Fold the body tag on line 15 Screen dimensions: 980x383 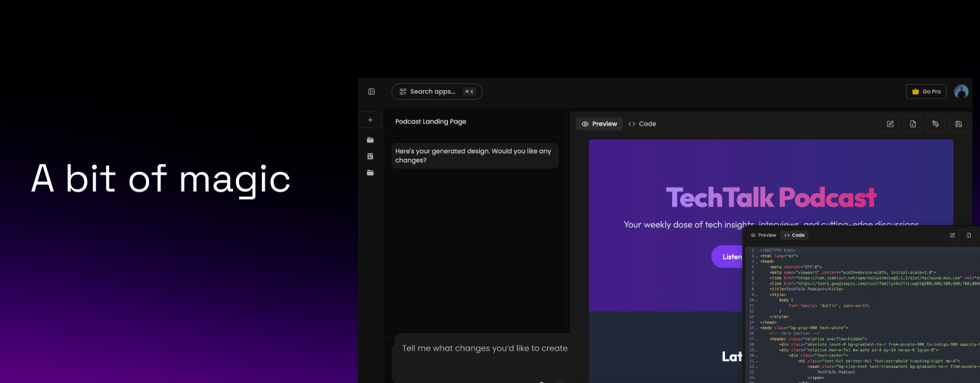[757, 328]
